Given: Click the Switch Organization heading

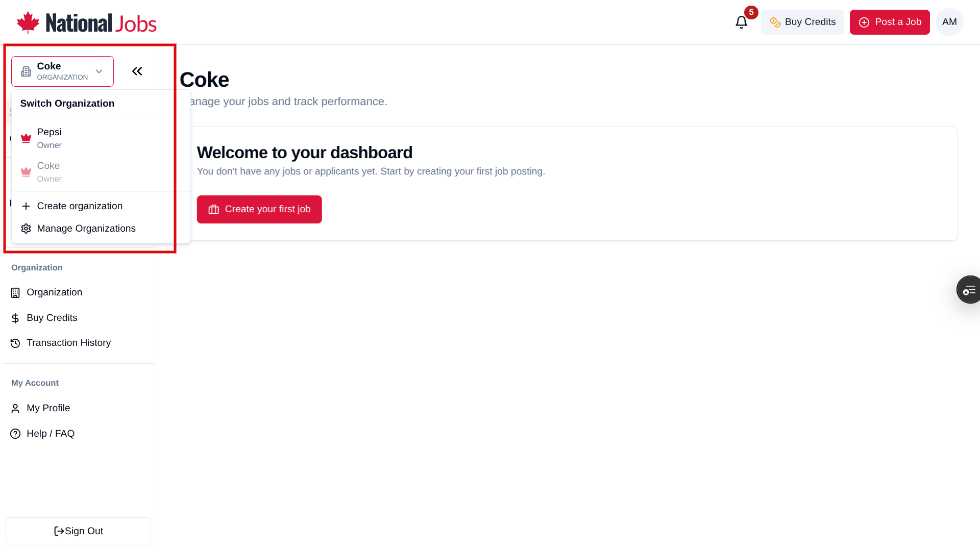Looking at the screenshot, I should click(67, 104).
